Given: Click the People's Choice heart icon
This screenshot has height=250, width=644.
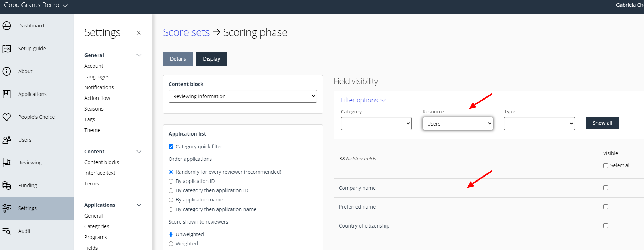Looking at the screenshot, I should pyautogui.click(x=6, y=117).
